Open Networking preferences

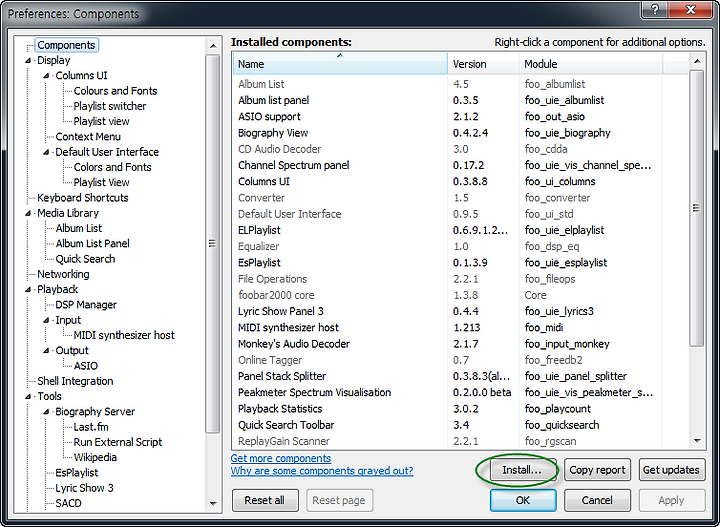63,274
